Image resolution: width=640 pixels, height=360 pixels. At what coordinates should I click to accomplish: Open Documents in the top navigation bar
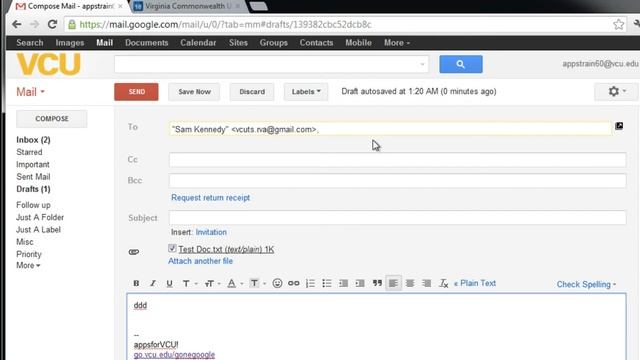click(147, 43)
